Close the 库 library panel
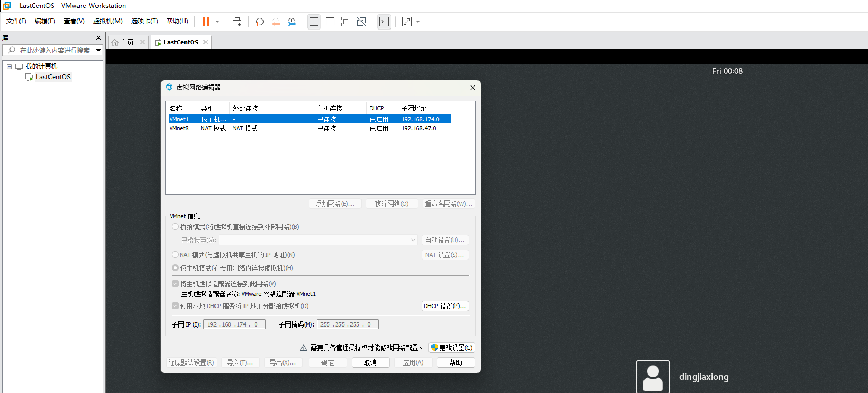The image size is (868, 393). tap(98, 37)
